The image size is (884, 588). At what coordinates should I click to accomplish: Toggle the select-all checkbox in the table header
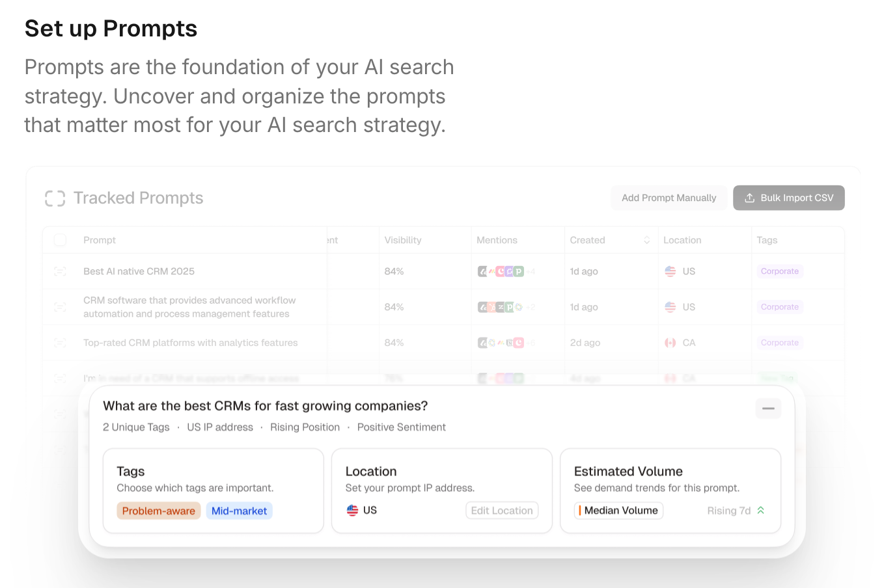(60, 240)
